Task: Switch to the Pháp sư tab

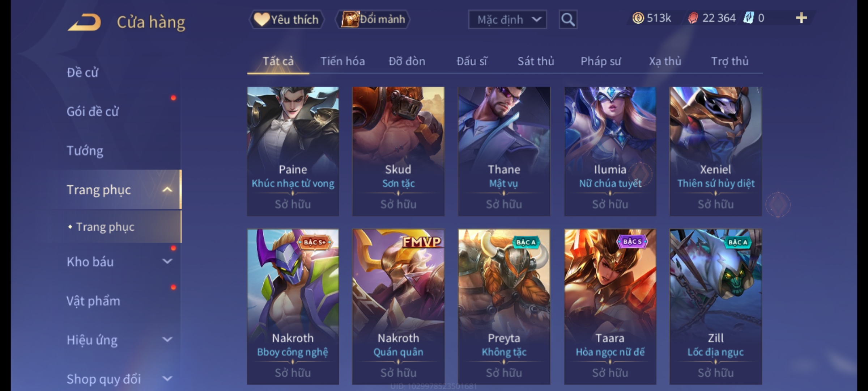Action: tap(601, 61)
